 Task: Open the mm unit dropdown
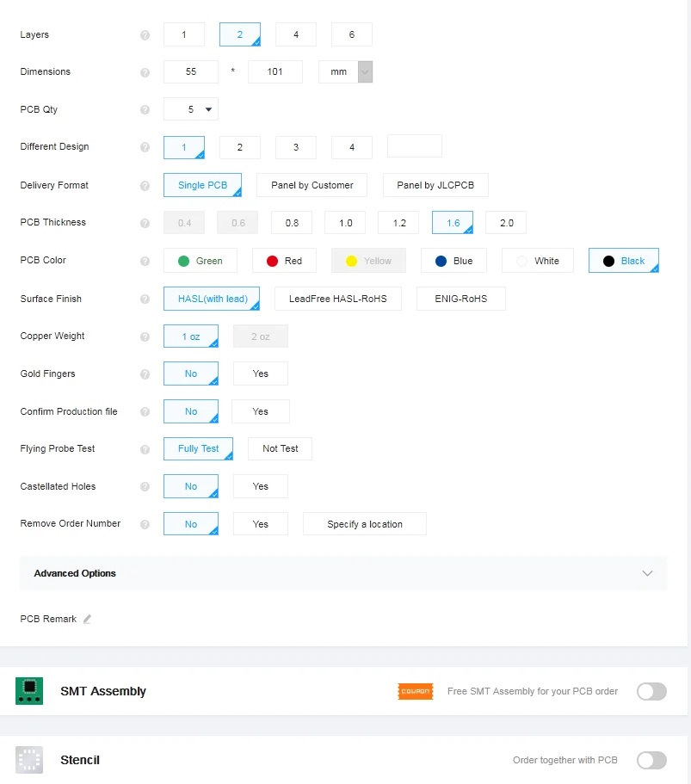click(345, 72)
